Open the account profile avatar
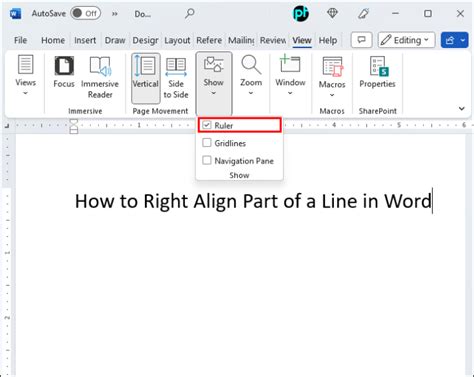The image size is (474, 377). [301, 14]
